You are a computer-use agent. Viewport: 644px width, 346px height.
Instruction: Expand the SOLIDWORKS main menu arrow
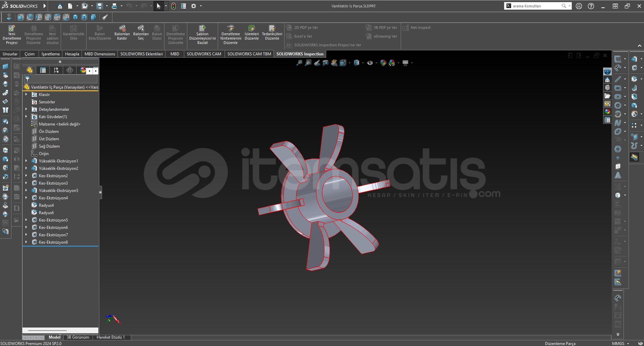tap(45, 6)
